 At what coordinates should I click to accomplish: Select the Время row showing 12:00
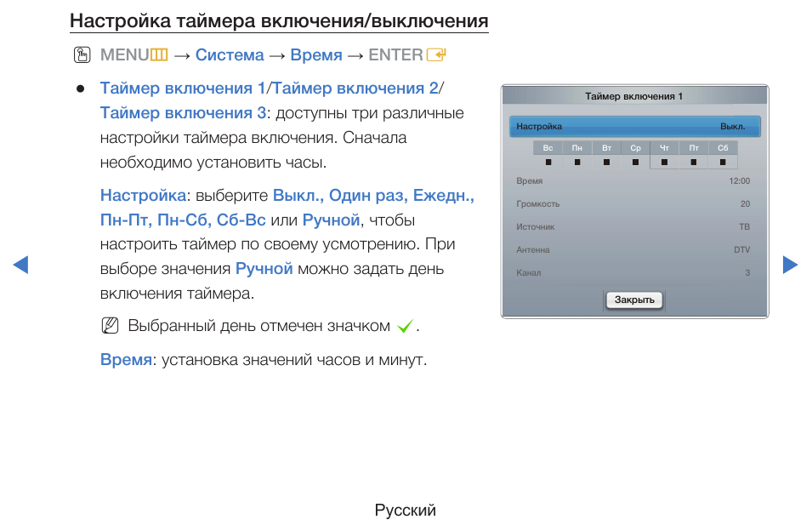point(634,181)
